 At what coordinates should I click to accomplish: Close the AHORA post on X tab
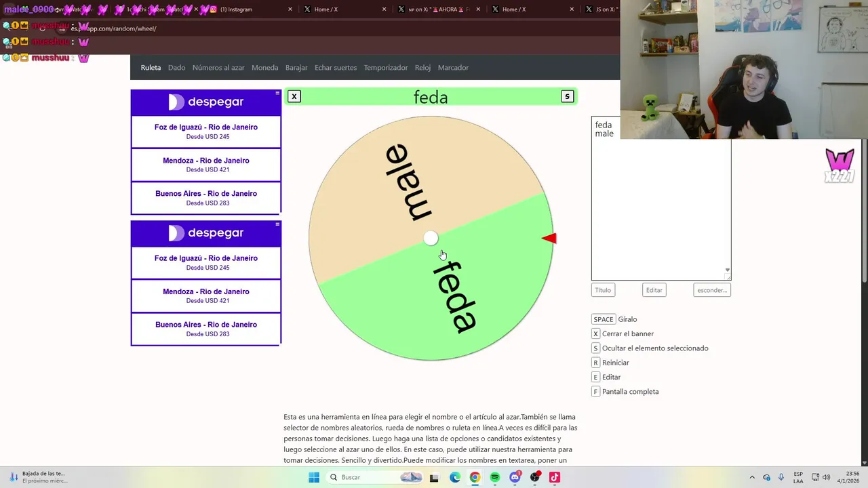[478, 9]
